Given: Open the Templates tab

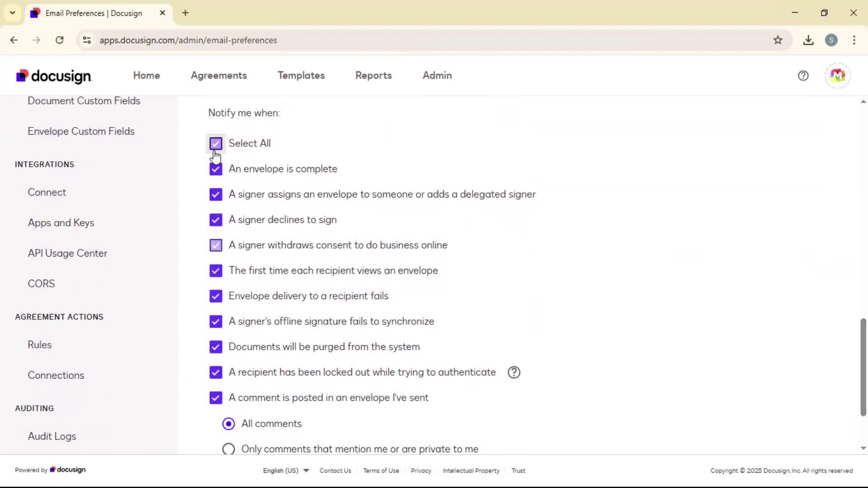Looking at the screenshot, I should (x=301, y=75).
